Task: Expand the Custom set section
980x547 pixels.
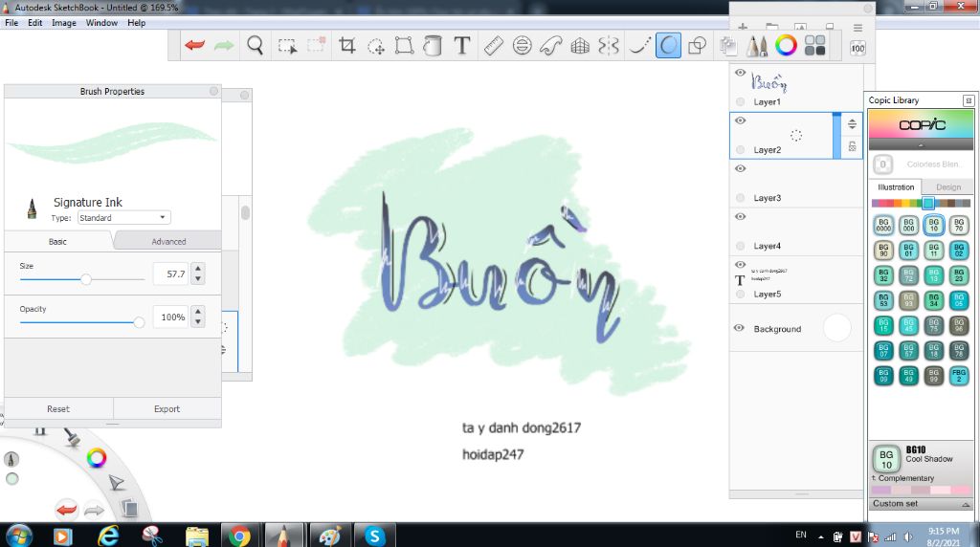Action: tap(921, 504)
